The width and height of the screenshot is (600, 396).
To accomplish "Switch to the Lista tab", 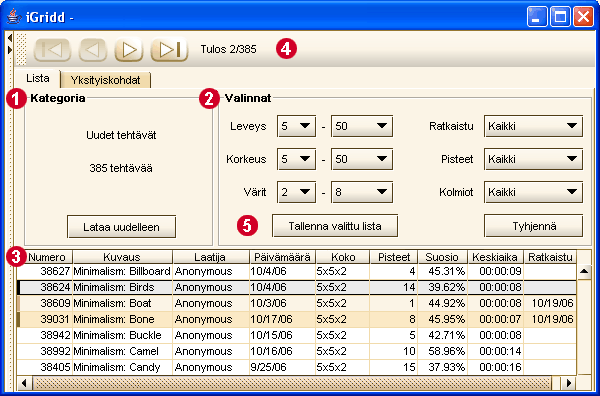I will coord(38,79).
